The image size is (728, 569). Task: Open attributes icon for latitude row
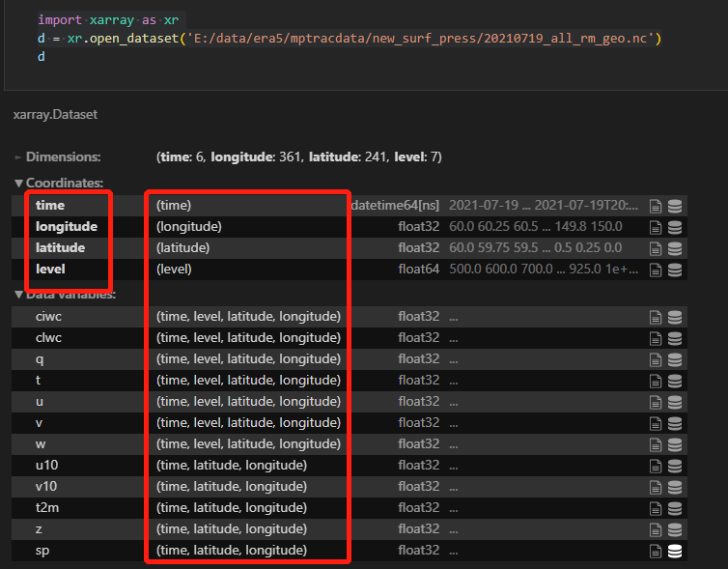[656, 248]
